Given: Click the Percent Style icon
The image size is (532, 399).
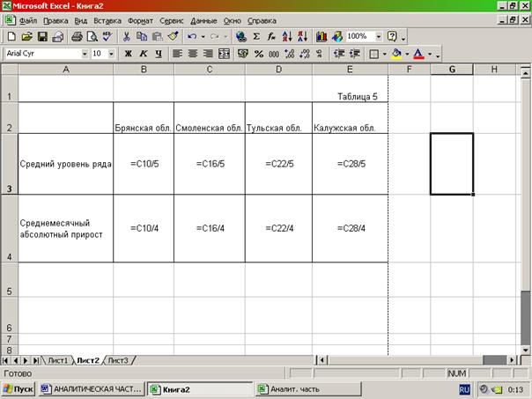Looking at the screenshot, I should 259,54.
